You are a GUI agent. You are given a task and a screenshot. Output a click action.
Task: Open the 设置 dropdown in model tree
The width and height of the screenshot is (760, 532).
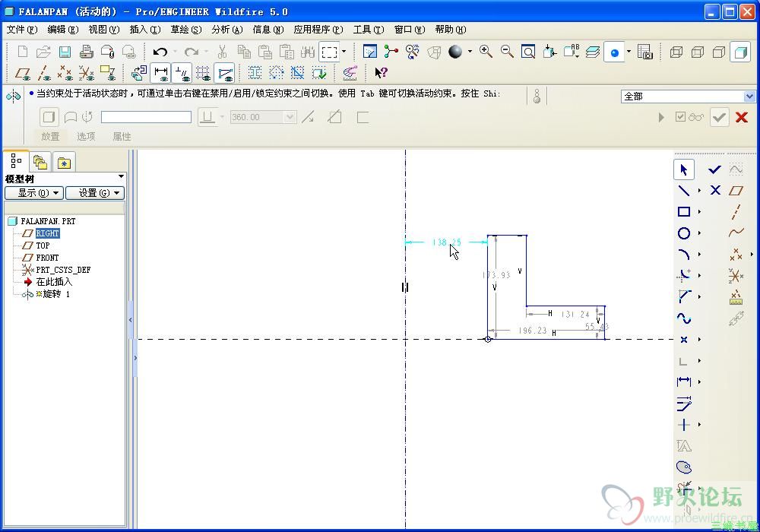click(95, 193)
